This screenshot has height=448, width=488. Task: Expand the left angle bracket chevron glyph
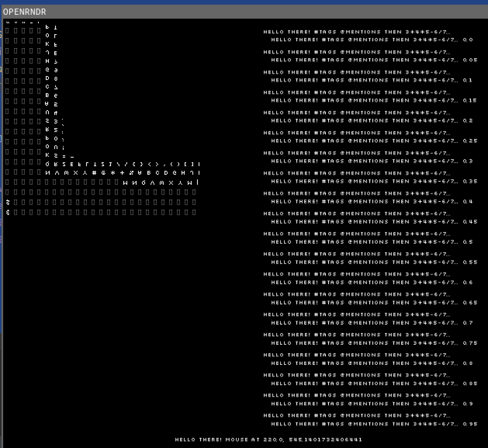150,164
